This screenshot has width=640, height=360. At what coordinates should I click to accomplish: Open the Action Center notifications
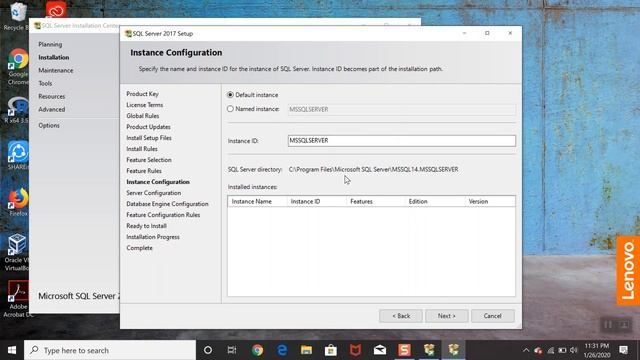pyautogui.click(x=623, y=350)
